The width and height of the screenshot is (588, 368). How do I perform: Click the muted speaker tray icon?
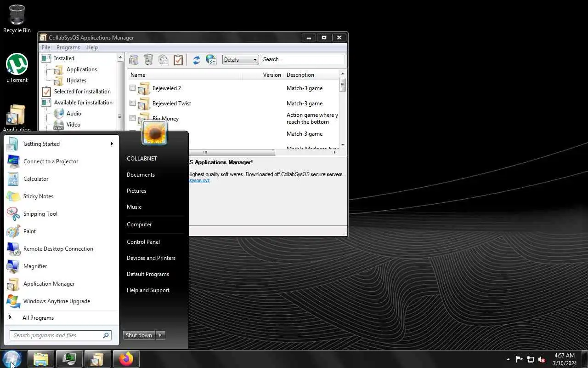tap(542, 359)
